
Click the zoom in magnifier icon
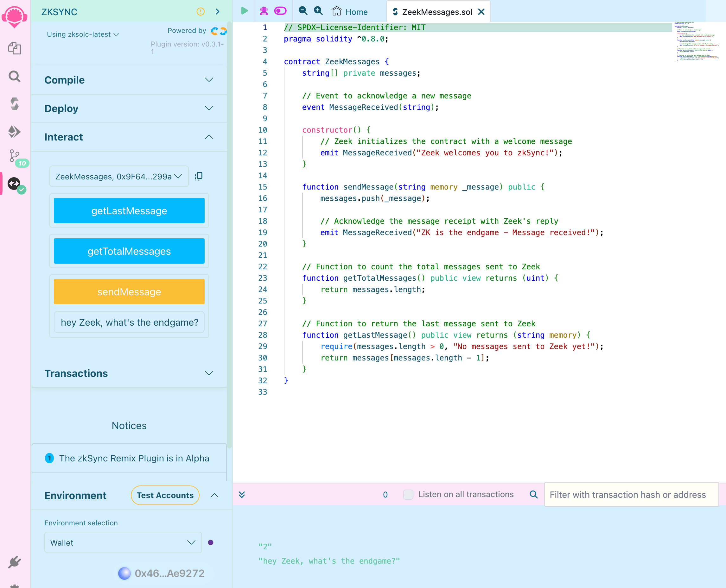coord(318,11)
